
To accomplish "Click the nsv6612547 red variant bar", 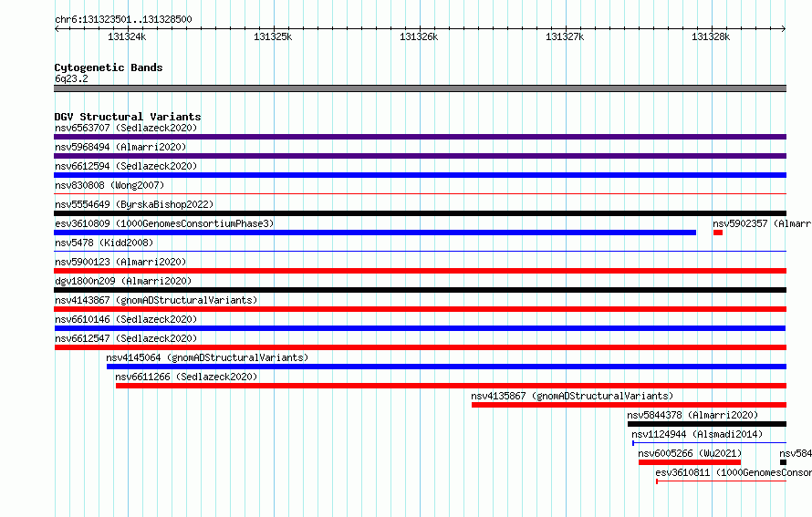I will (x=421, y=347).
